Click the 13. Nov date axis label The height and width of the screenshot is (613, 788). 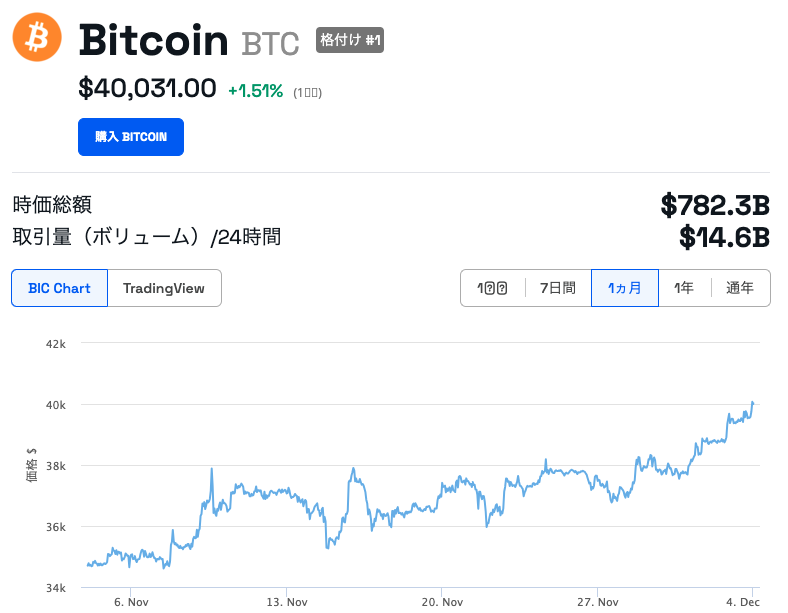tap(287, 602)
